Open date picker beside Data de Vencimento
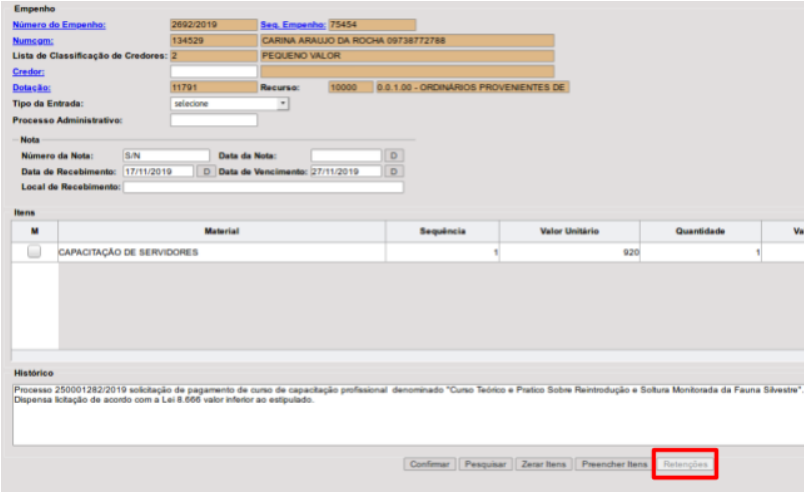 [x=394, y=172]
